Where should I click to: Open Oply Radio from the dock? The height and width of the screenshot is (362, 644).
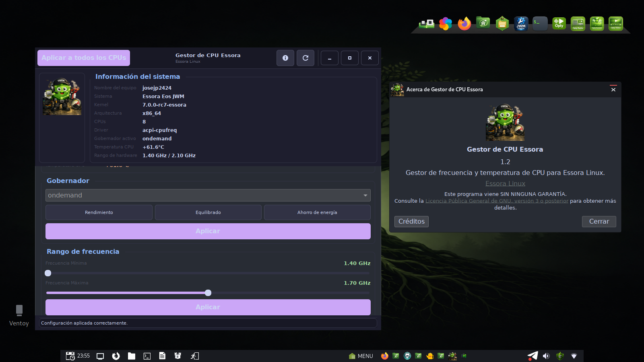click(578, 24)
